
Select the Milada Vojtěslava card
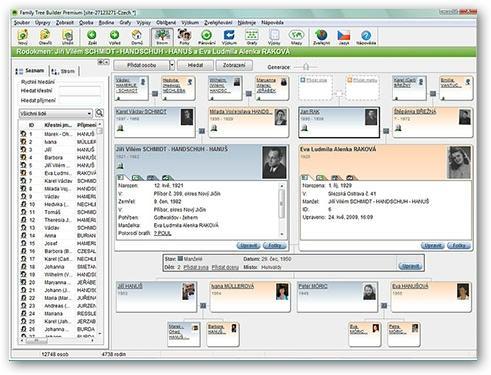click(248, 122)
